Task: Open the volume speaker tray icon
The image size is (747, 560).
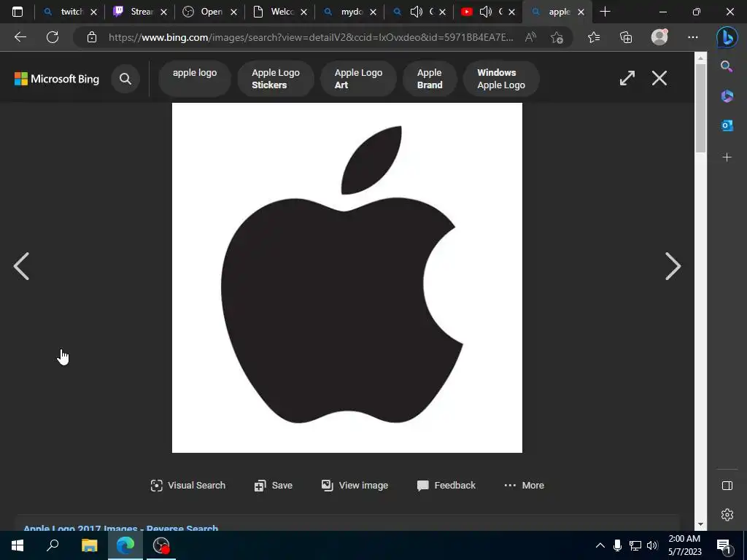Action: [652, 545]
